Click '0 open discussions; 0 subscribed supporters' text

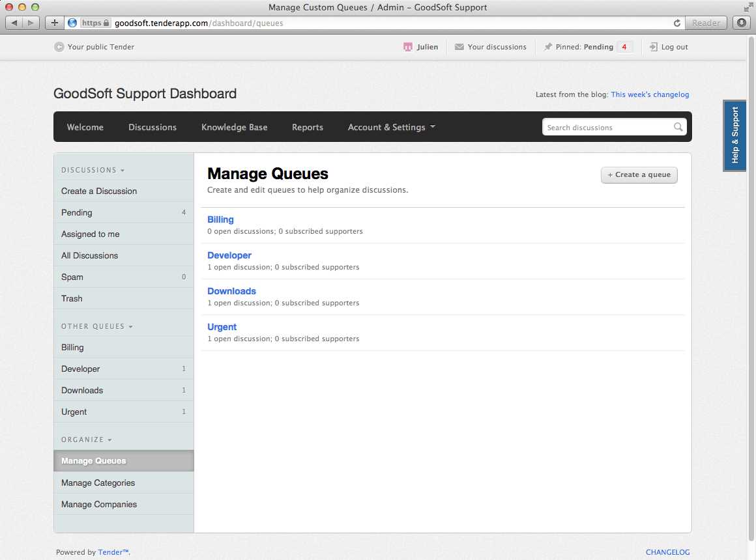(285, 231)
